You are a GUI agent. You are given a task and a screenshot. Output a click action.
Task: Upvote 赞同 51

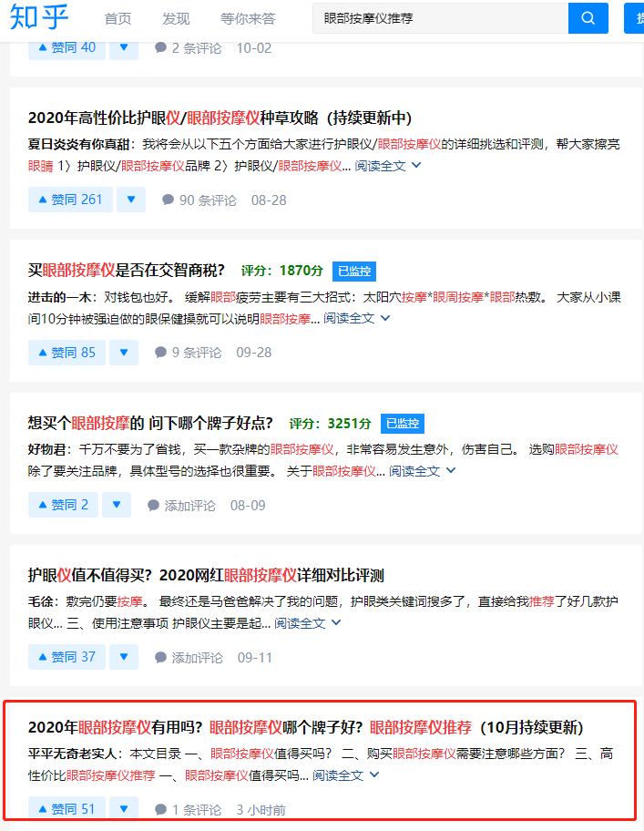66,809
